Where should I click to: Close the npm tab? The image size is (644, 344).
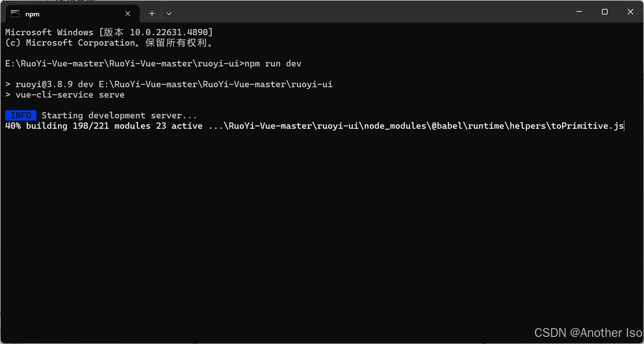128,14
